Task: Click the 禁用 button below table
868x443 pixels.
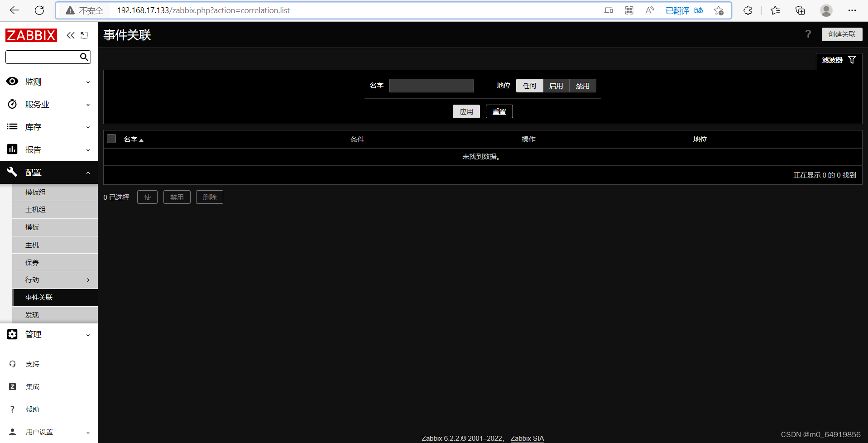Action: (177, 197)
